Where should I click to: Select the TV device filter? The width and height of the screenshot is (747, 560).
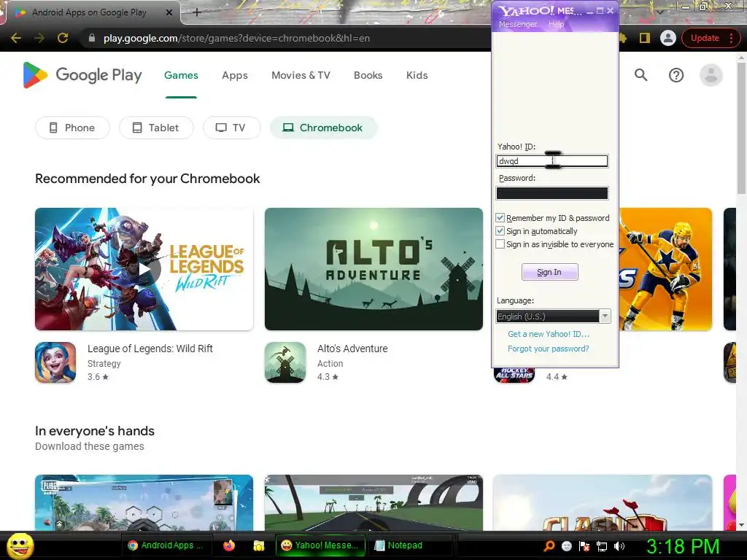pos(231,128)
